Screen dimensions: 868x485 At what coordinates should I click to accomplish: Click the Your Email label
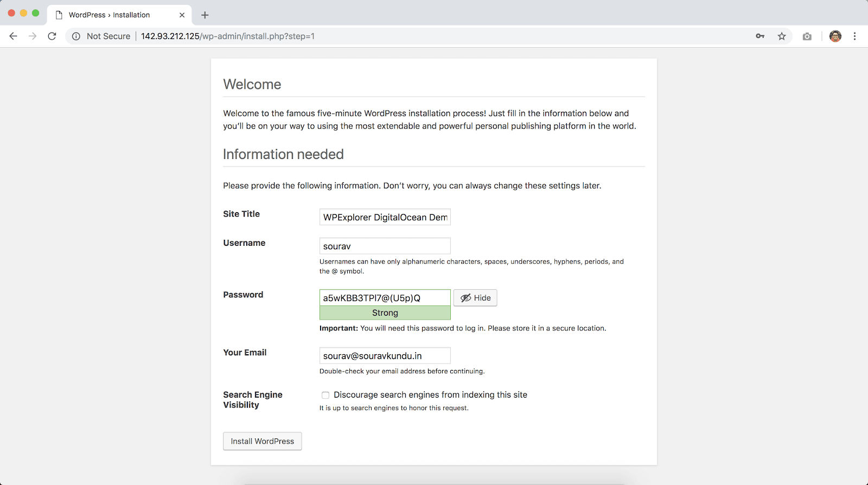(245, 353)
